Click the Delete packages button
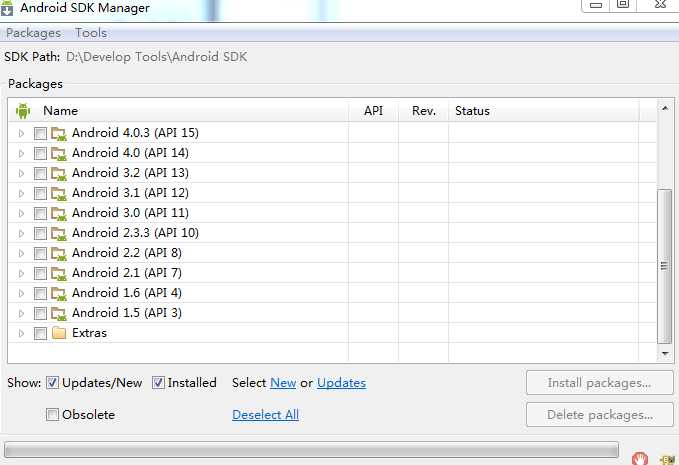This screenshot has width=679, height=465. point(600,415)
